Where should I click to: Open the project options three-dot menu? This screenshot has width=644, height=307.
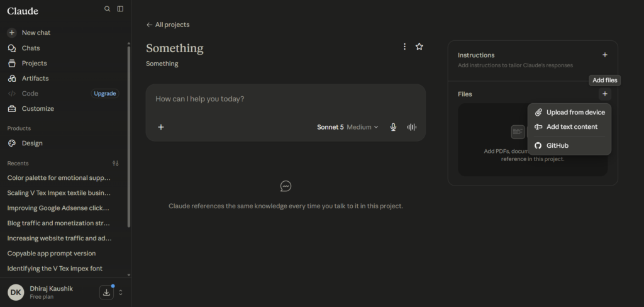coord(404,47)
